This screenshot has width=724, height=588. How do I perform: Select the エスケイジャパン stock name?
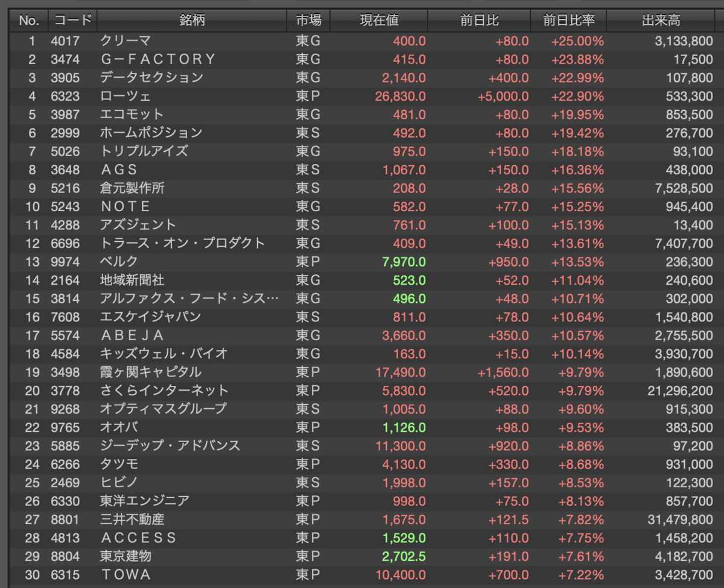coord(151,317)
